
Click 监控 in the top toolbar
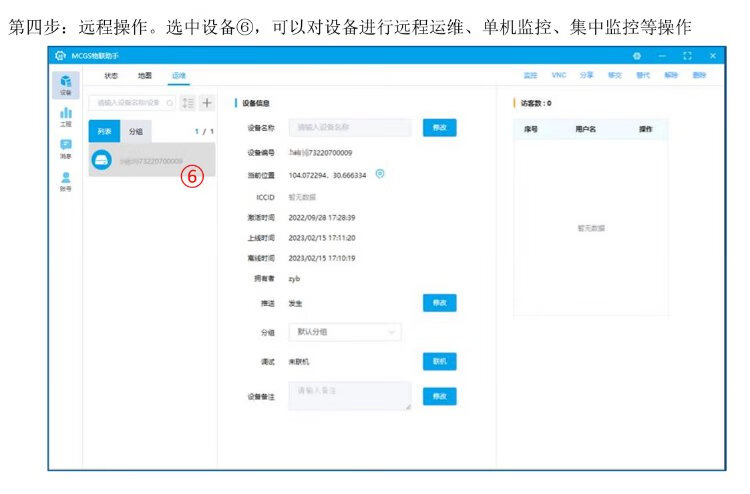pos(531,75)
